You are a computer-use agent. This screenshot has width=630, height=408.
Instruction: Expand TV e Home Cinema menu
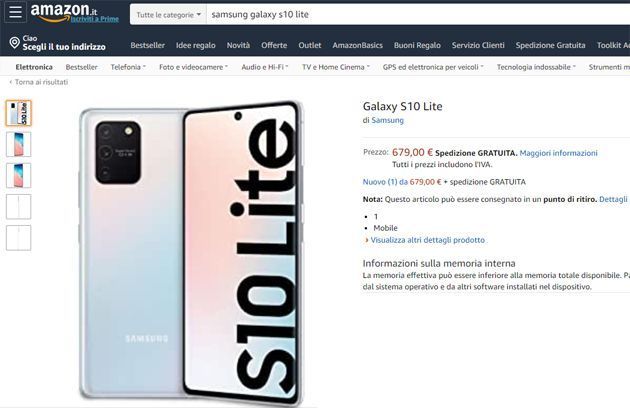pyautogui.click(x=335, y=67)
